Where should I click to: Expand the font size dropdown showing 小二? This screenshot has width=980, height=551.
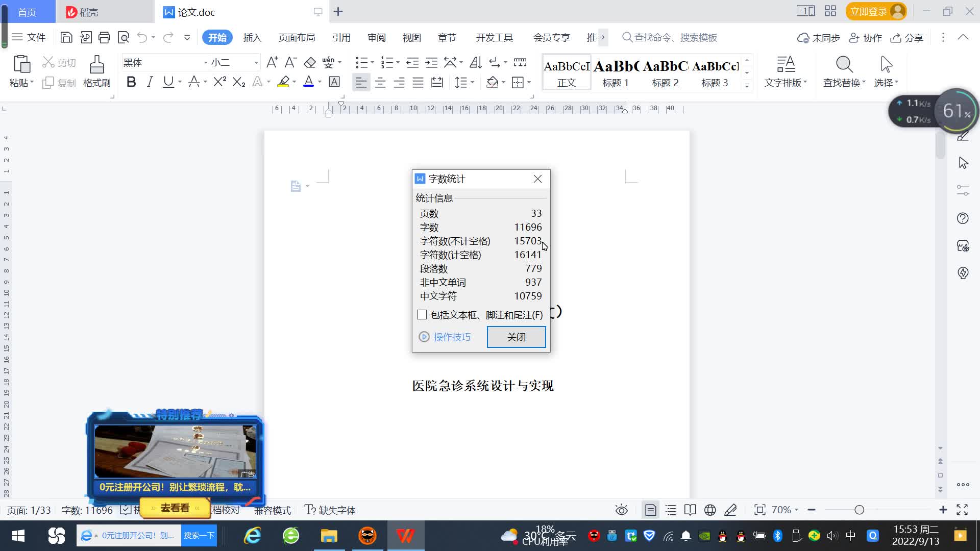click(256, 63)
